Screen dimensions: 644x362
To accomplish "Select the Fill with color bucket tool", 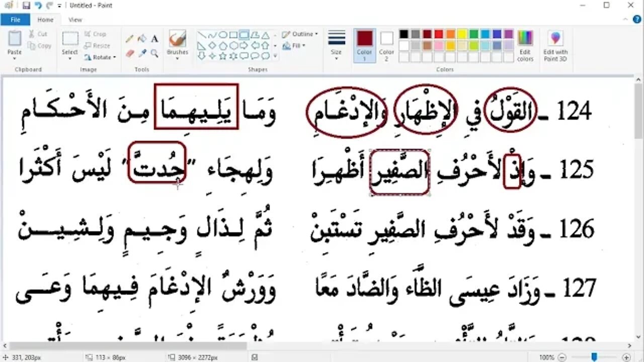I will tap(142, 39).
